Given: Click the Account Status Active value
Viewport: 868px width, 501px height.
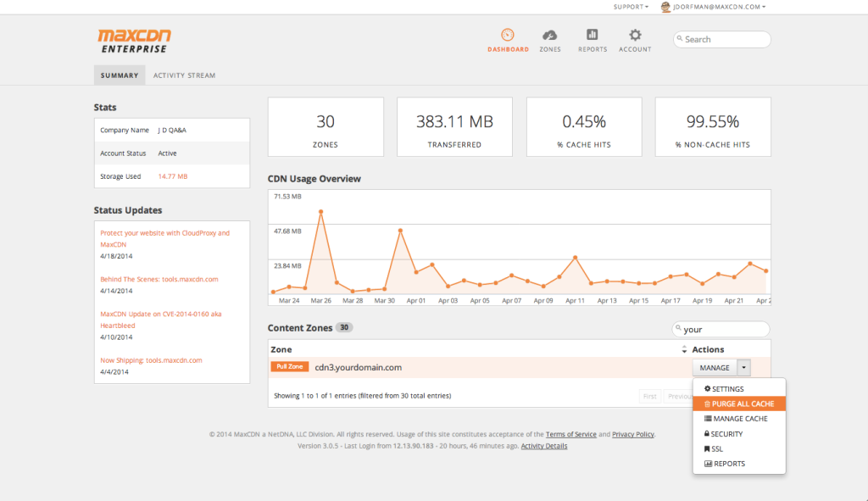Looking at the screenshot, I should 167,153.
